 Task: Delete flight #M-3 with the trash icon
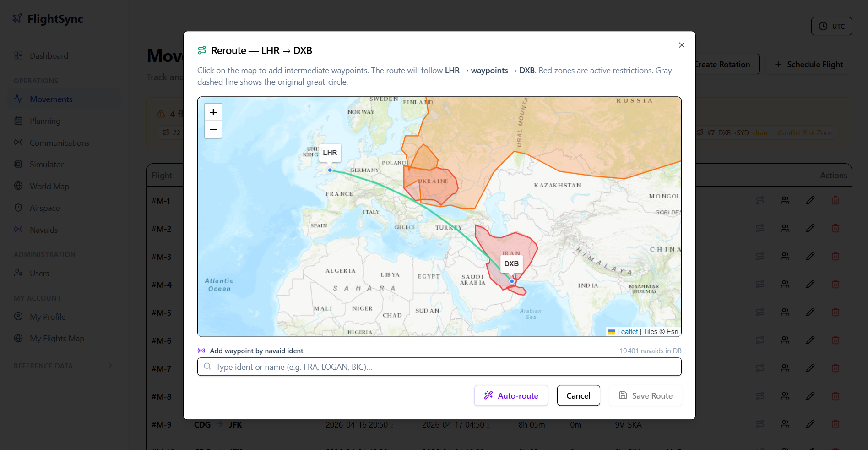[835, 256]
